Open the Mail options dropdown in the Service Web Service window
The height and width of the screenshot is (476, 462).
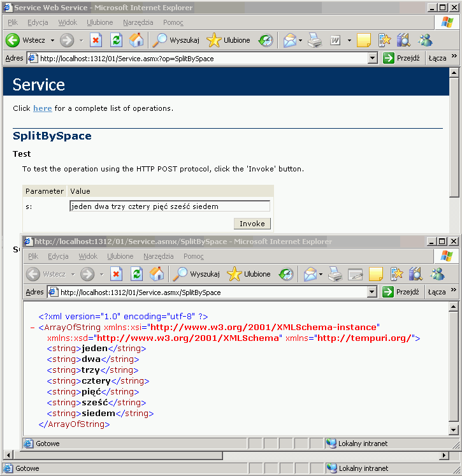301,40
